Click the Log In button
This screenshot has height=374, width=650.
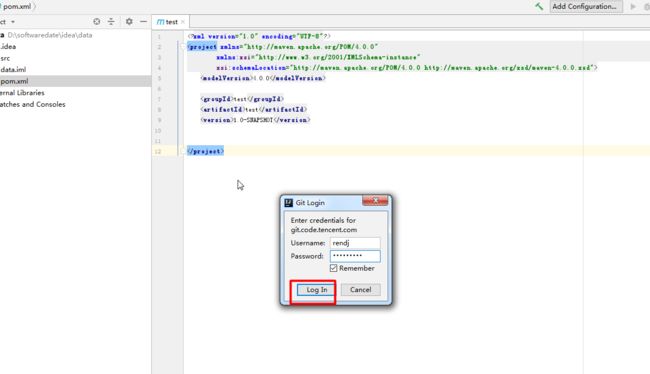click(x=316, y=290)
